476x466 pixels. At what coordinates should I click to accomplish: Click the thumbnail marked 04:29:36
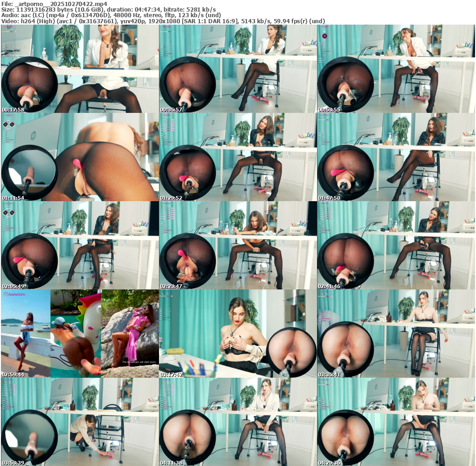(396, 422)
